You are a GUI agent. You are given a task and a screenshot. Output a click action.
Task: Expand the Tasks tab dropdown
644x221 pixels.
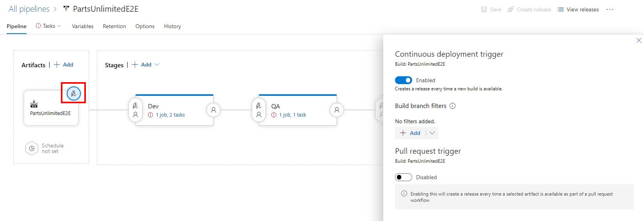point(59,26)
